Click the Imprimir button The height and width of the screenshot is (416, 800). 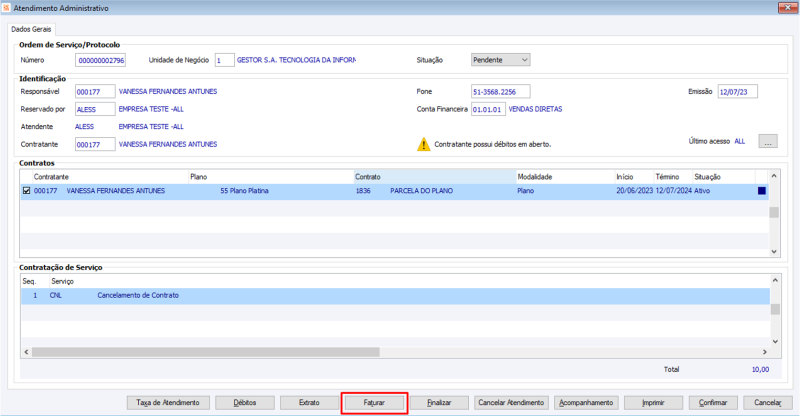pyautogui.click(x=654, y=403)
